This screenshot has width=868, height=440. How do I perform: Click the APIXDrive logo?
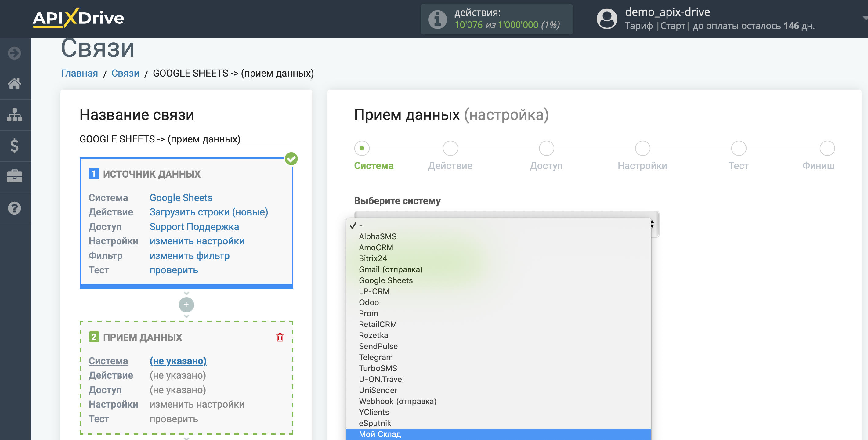click(x=78, y=18)
